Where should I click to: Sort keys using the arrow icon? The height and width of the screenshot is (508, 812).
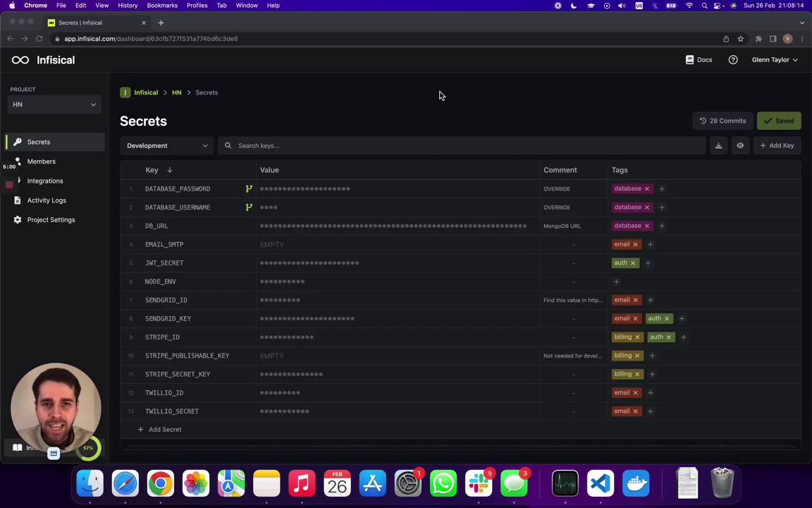[x=169, y=170]
